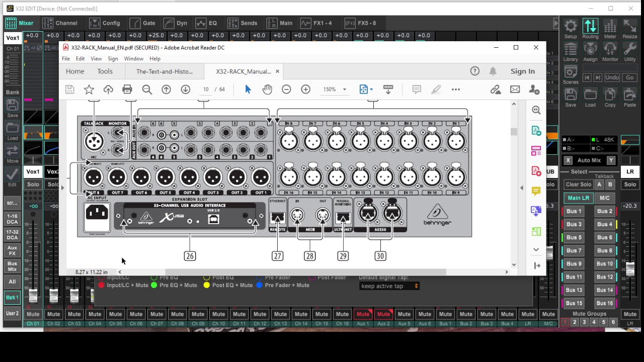The image size is (644, 362).
Task: Toggle Solo on the LR main bus
Action: click(630, 185)
